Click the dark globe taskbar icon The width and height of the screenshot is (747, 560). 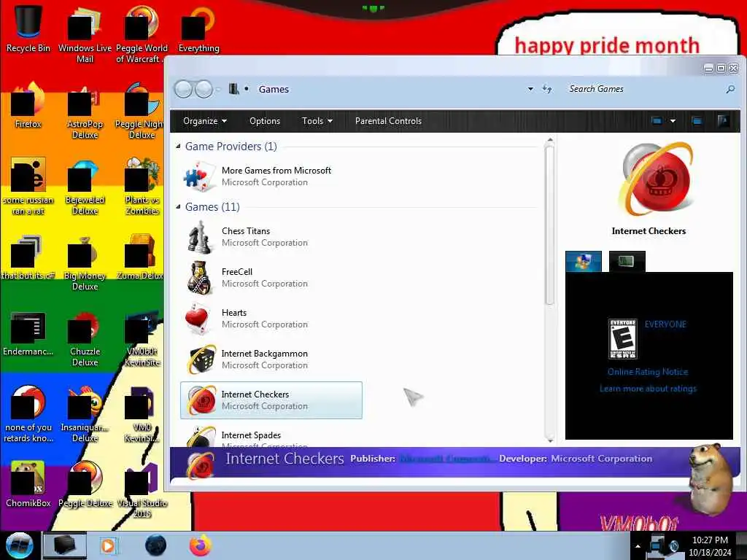156,545
